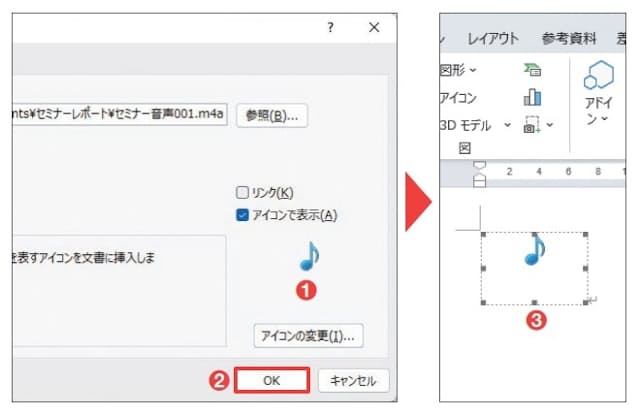Click the アイコンの変更(I)... button
Screen dimensions: 638x416
[308, 336]
